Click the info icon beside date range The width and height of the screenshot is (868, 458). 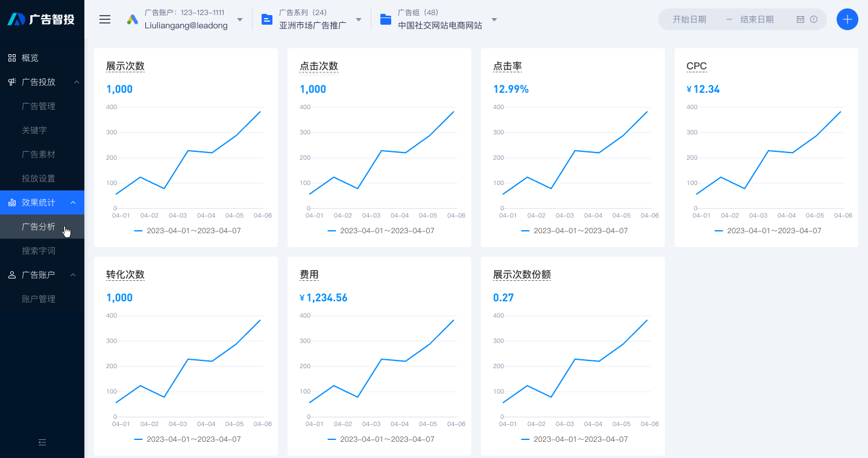coord(814,19)
